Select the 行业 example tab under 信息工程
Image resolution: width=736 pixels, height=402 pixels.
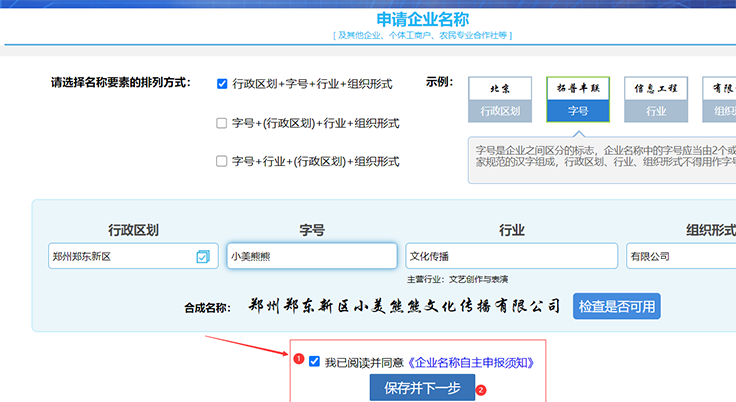coord(656,112)
